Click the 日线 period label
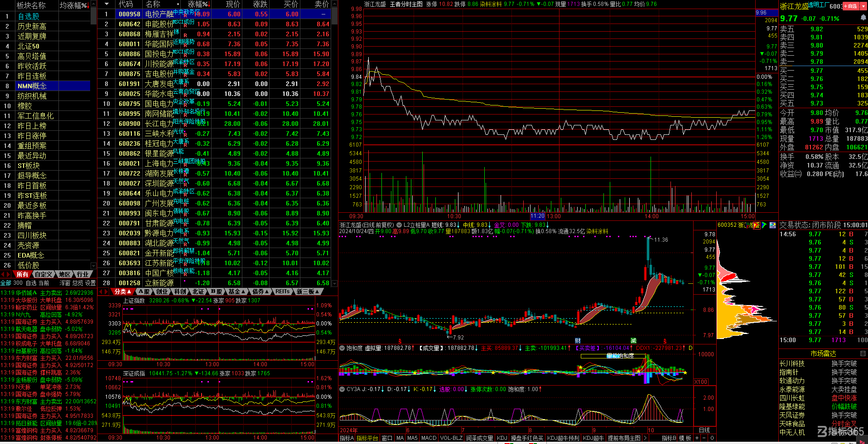868x444 pixels. pyautogui.click(x=704, y=430)
